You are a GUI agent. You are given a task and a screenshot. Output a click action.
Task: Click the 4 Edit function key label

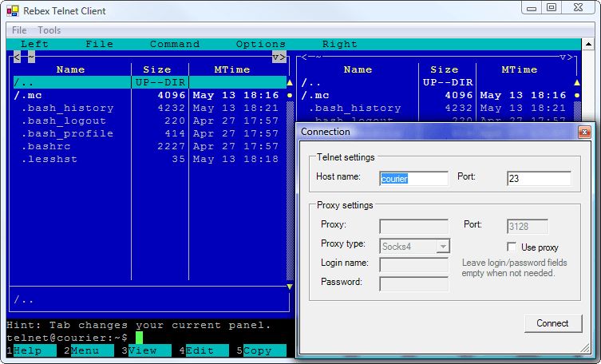click(204, 350)
